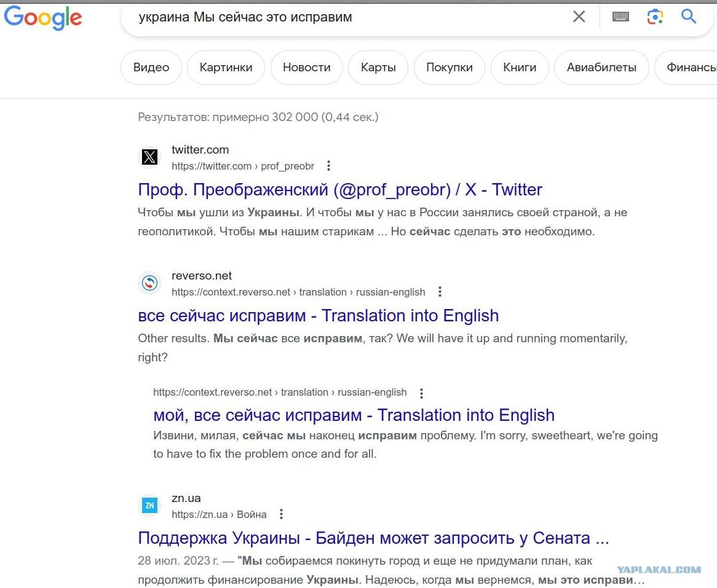Click the 'Результатов: примерно 302 000' text
Screen dimensions: 717x588
pos(258,117)
